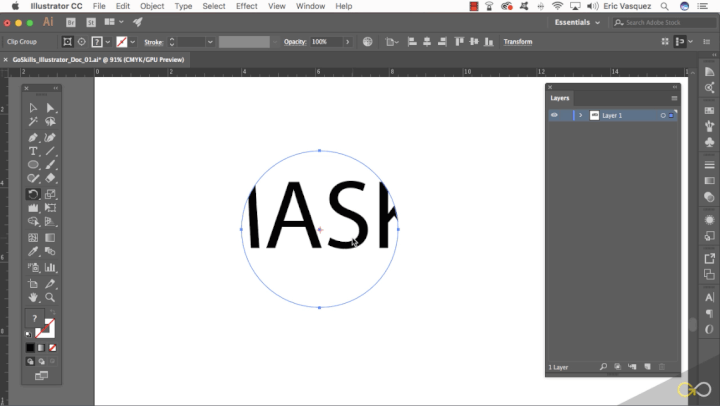This screenshot has width=720, height=406.
Task: Pick the Direct Selection tool
Action: tap(50, 108)
